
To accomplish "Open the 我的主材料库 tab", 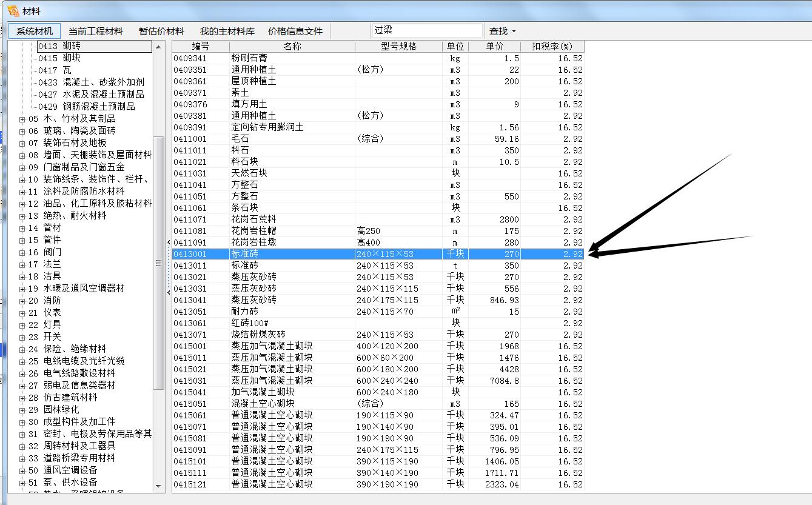I will pyautogui.click(x=227, y=31).
